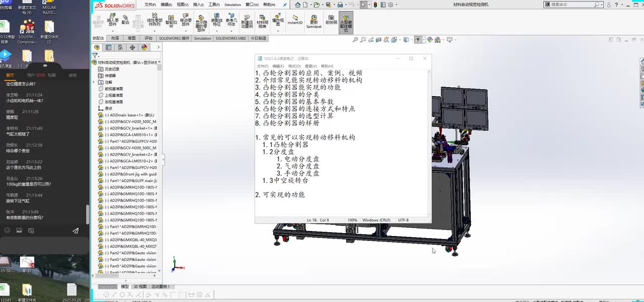Switch to the 今日制造 tab
The image size is (644, 302).
point(259,38)
